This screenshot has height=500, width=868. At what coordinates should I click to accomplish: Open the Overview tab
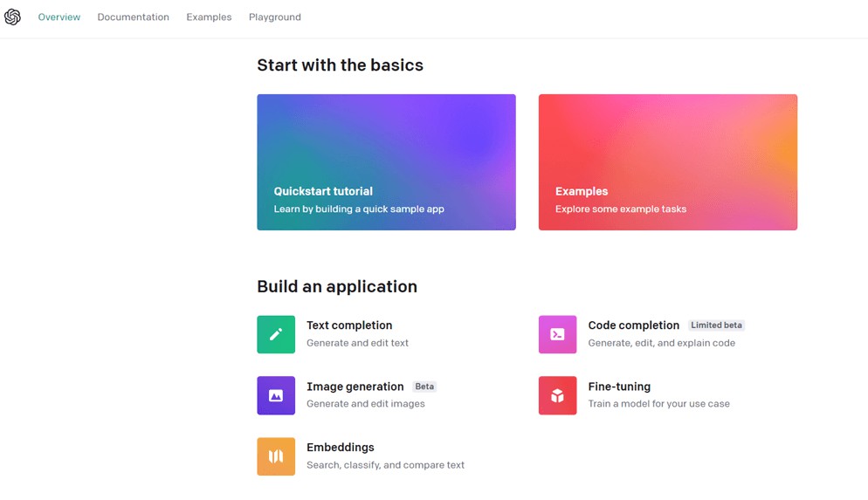(59, 17)
